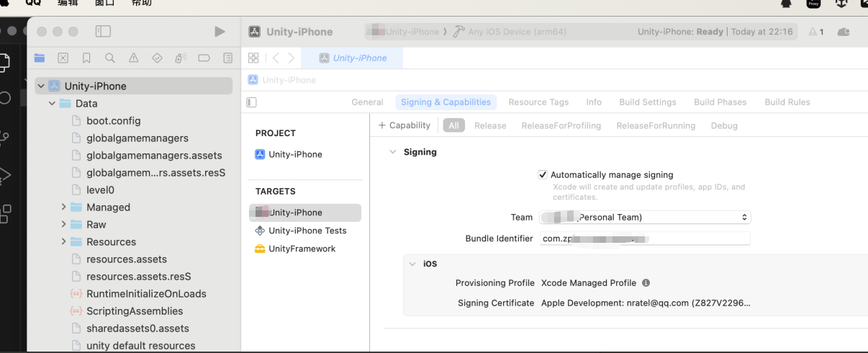Click the QQ penguin menu bar icon
This screenshot has width=868, height=353.
pyautogui.click(x=787, y=4)
